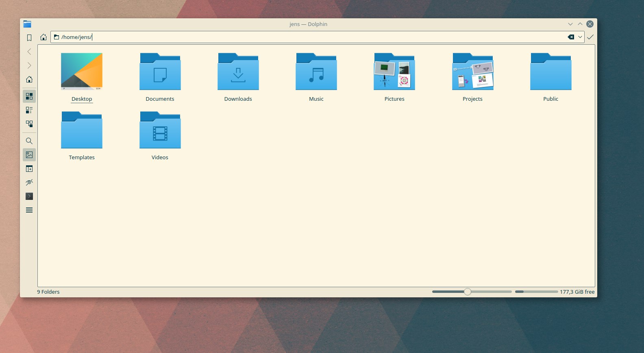Click the '177,3 GiB free' text

point(577,292)
